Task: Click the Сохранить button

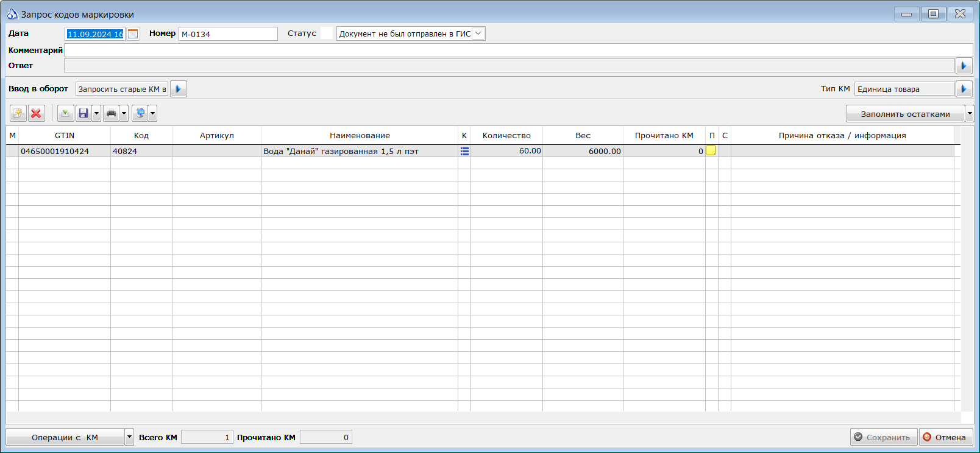Action: click(x=884, y=437)
